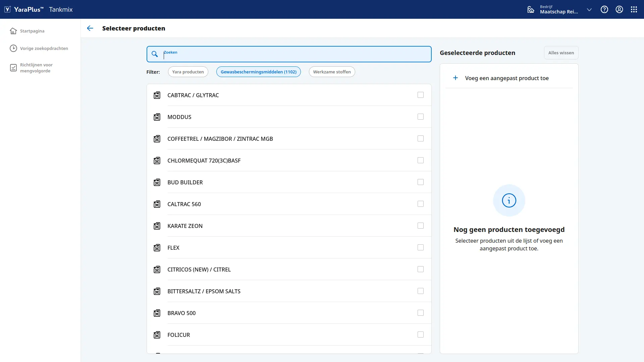Viewport: 644px width, 362px height.
Task: Open the apps grid icon
Action: [634, 9]
